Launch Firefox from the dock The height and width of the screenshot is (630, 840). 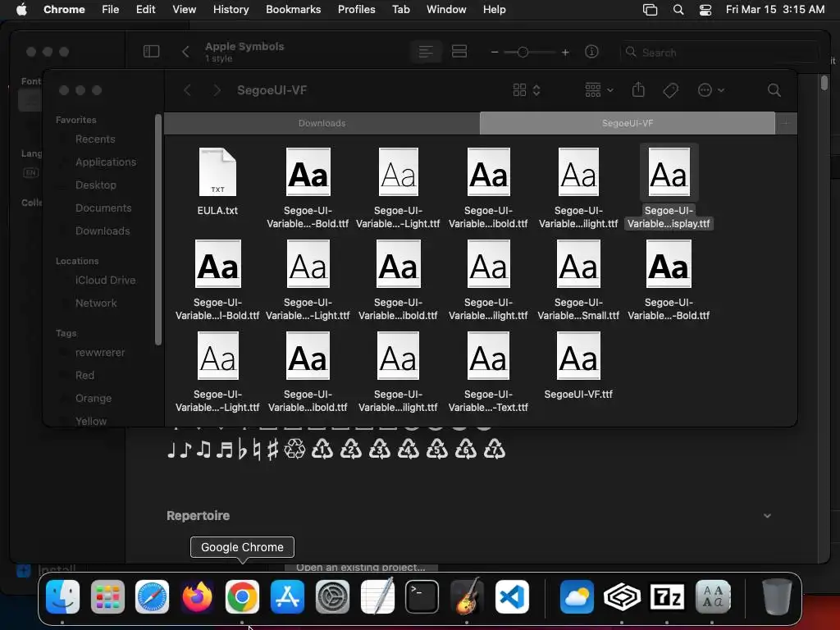tap(197, 597)
